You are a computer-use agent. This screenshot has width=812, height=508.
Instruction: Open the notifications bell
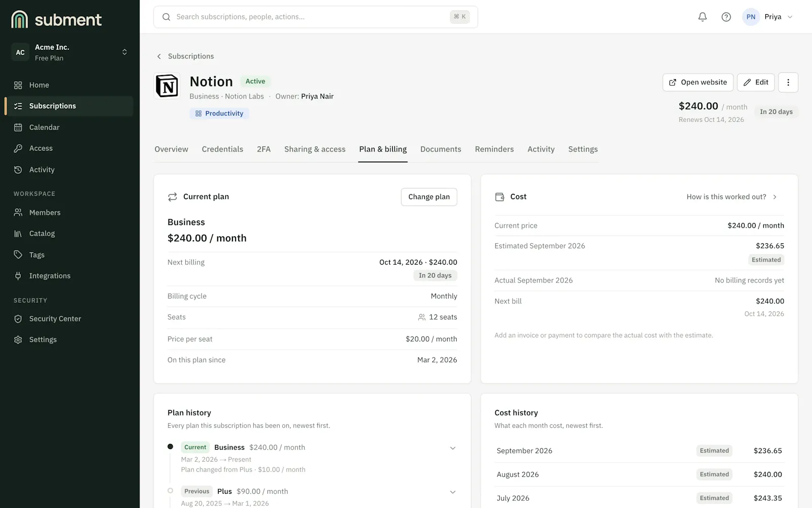[x=702, y=17]
